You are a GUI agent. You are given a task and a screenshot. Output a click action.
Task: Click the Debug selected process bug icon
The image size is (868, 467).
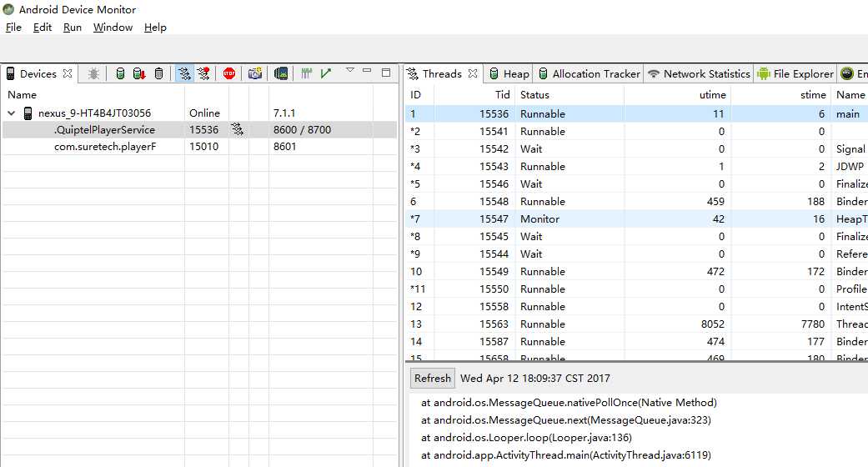(93, 73)
